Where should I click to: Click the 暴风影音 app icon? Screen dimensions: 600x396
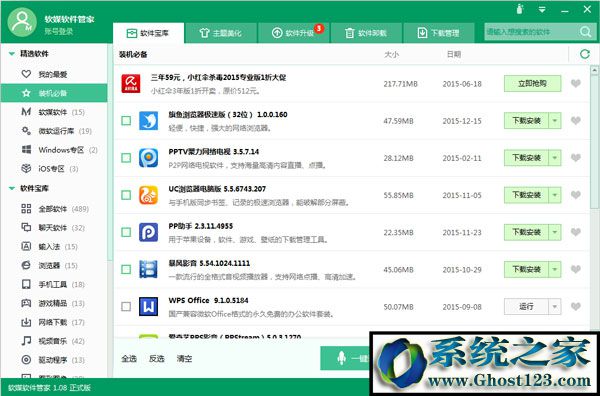click(x=148, y=269)
